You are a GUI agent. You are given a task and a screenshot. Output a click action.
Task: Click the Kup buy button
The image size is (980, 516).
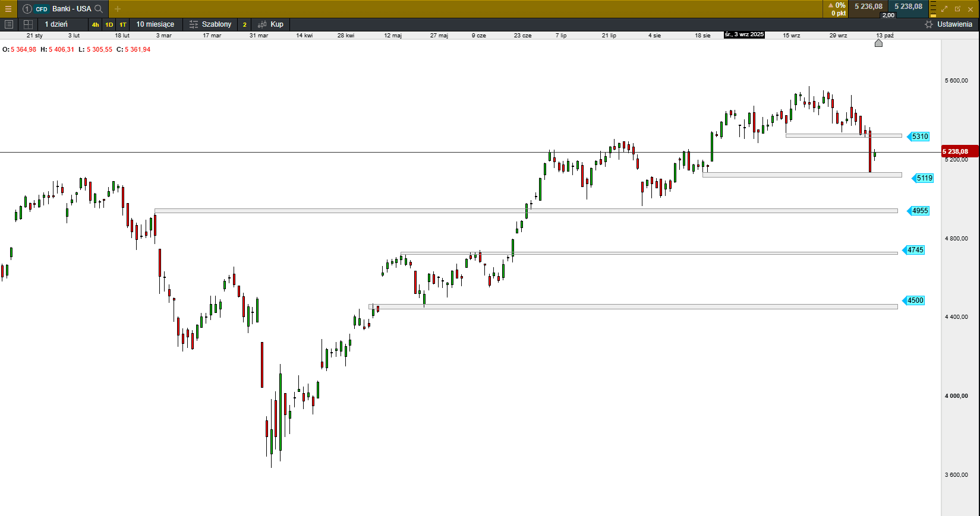click(x=271, y=24)
